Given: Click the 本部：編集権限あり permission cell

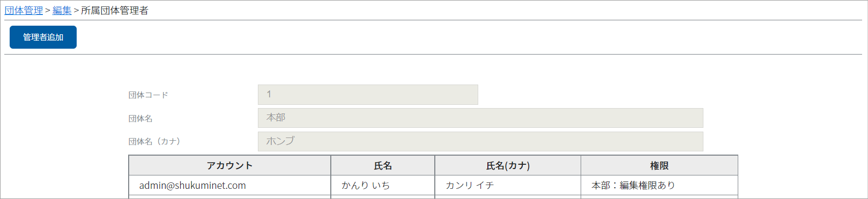Looking at the screenshot, I should point(659,186).
